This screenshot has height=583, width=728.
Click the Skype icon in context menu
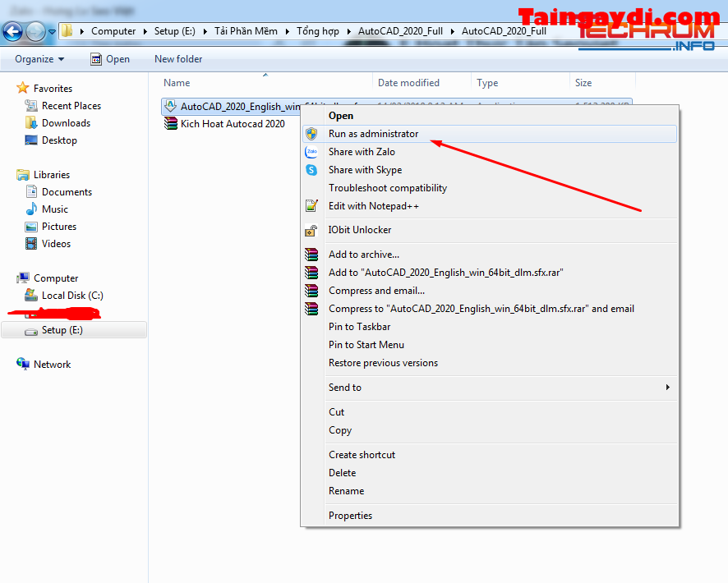(x=311, y=170)
